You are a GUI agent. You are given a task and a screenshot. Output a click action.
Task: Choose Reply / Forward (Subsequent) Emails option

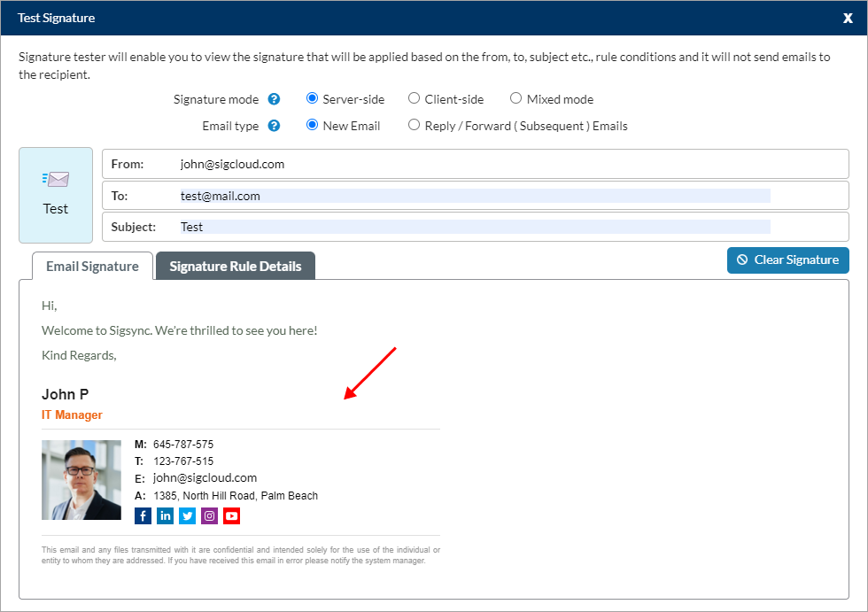(x=414, y=126)
